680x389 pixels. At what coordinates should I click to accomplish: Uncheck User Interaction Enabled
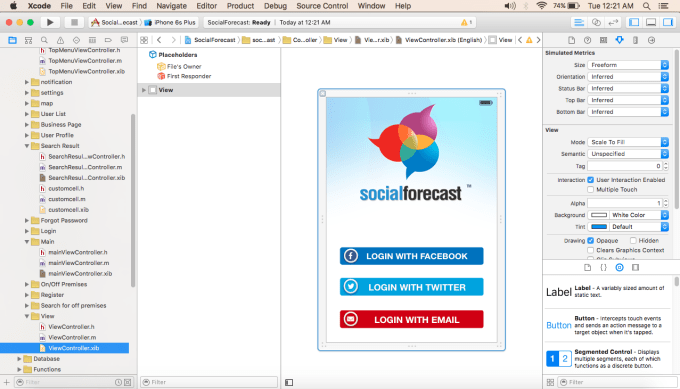590,180
